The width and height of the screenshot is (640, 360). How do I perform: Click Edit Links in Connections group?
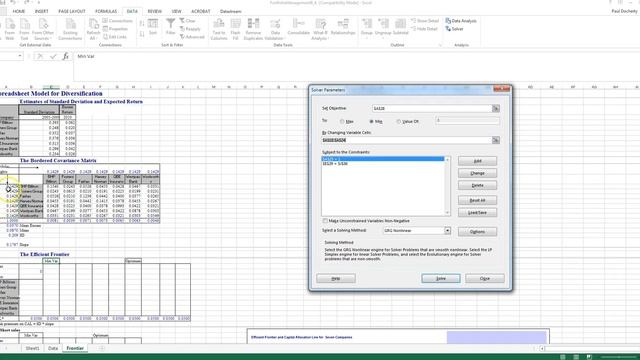coord(115,37)
